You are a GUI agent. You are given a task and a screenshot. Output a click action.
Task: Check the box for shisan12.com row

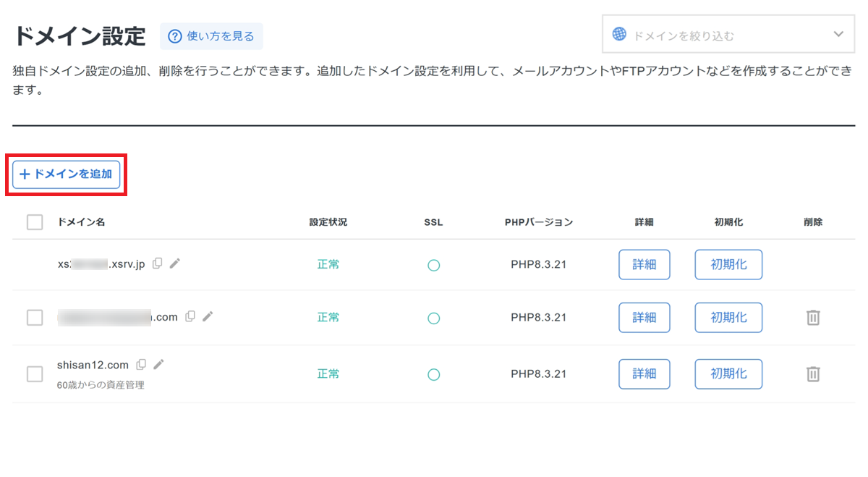[x=35, y=374]
